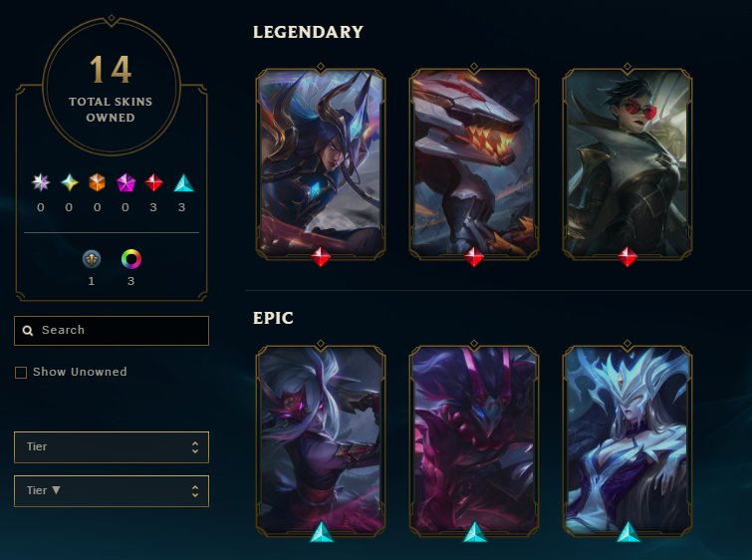This screenshot has width=752, height=560.
Task: Click inside the Search skins field
Action: click(112, 331)
